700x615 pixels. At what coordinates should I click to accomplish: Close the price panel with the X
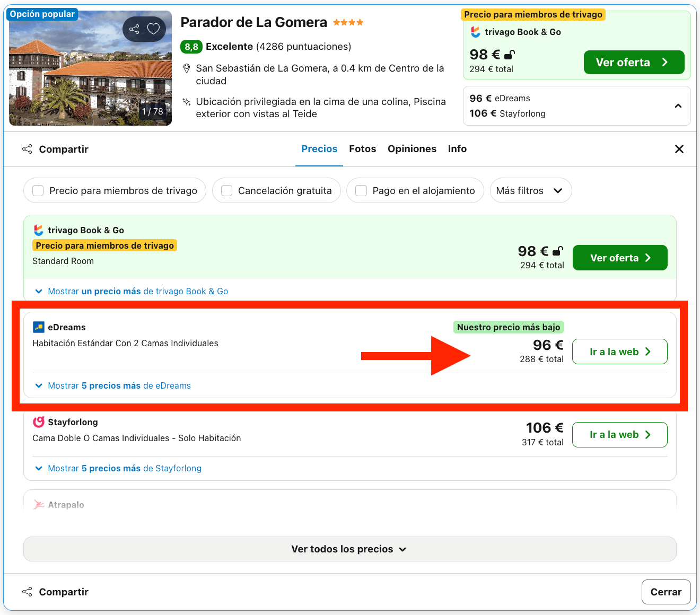point(679,149)
